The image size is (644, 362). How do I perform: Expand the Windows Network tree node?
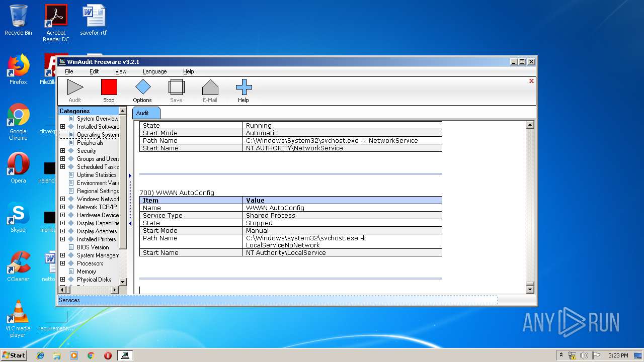coord(62,199)
